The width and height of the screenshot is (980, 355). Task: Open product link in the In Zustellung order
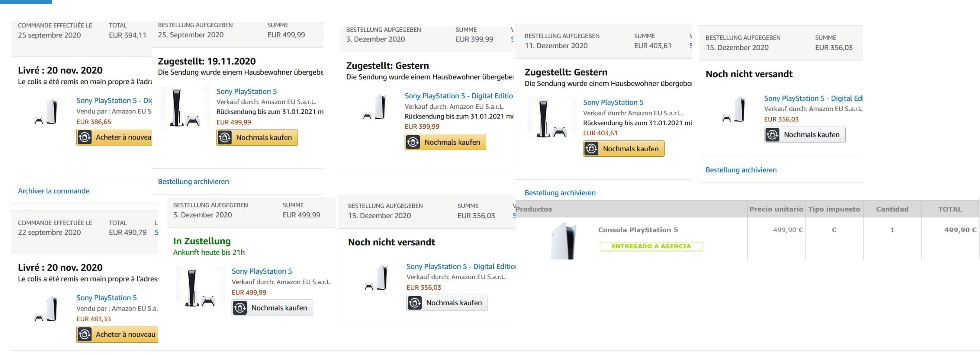[x=262, y=271]
